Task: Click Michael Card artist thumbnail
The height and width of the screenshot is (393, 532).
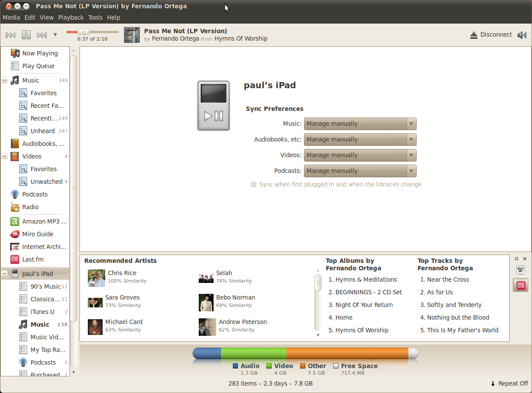Action: (x=95, y=327)
